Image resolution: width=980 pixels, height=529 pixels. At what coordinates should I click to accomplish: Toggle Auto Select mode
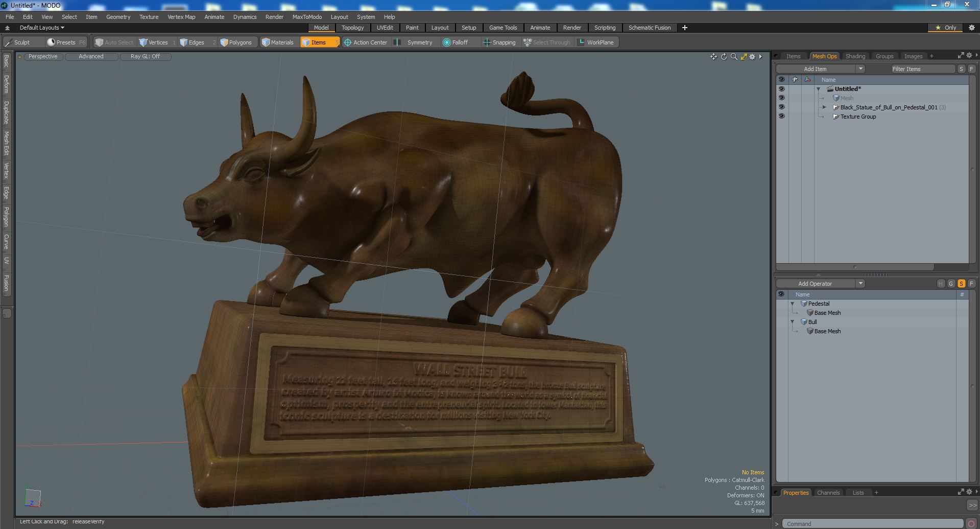114,42
